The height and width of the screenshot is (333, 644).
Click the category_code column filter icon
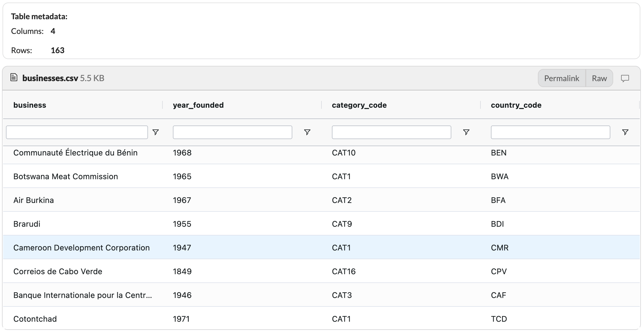pos(466,132)
